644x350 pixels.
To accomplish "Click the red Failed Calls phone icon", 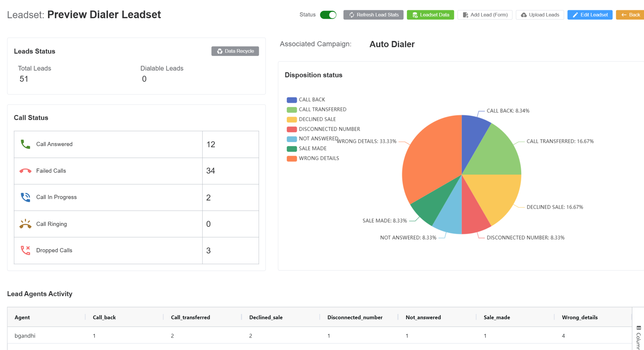I will click(25, 170).
